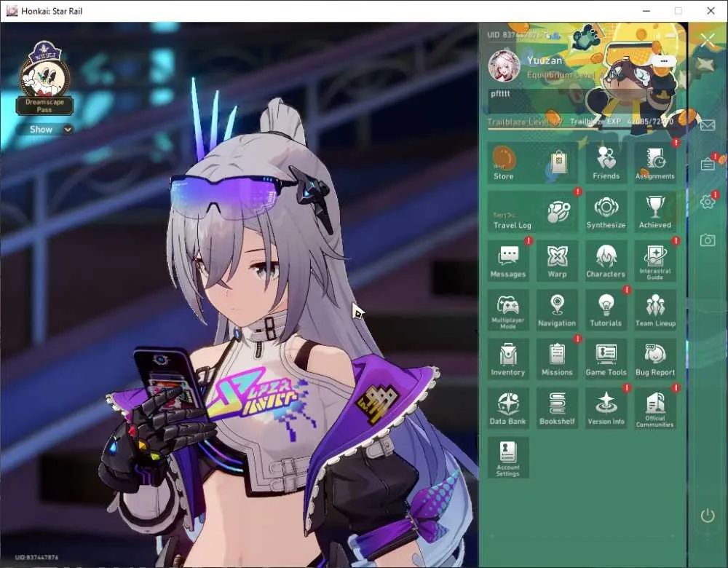This screenshot has width=728, height=568.
Task: Click the username Yuuzan
Action: pyautogui.click(x=545, y=60)
